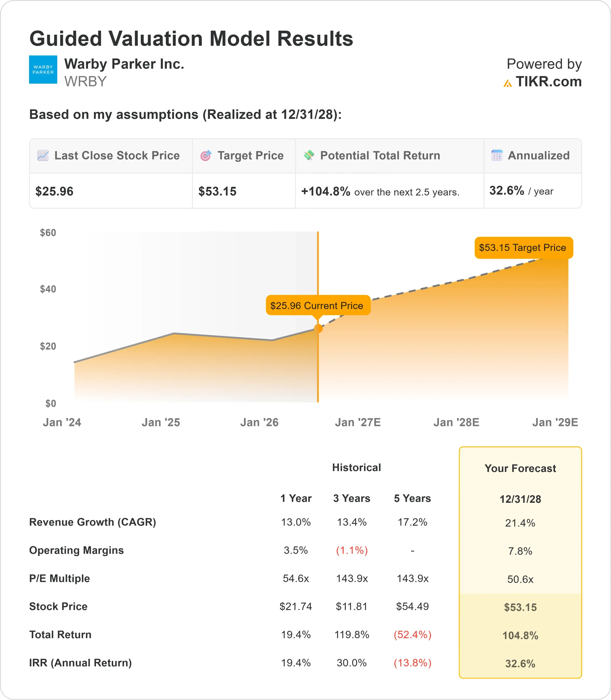This screenshot has height=700, width=611.
Task: Click the P/E Multiple row label
Action: 60,578
